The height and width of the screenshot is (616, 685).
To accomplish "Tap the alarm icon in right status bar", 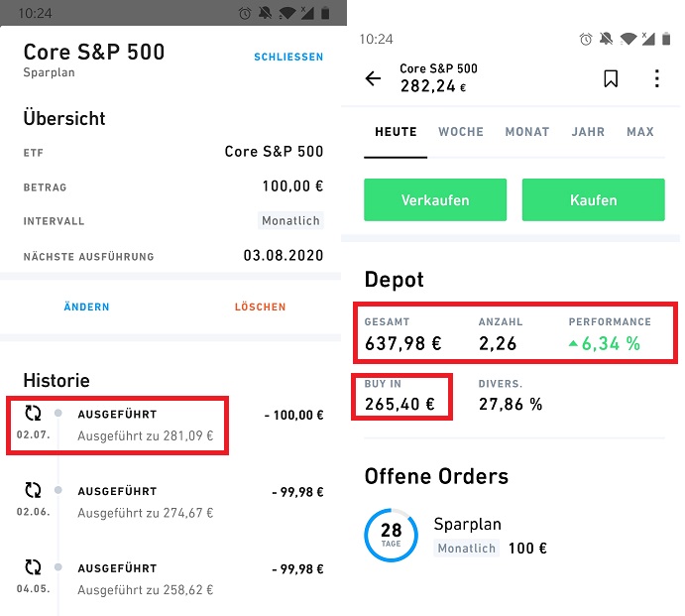I will point(586,40).
